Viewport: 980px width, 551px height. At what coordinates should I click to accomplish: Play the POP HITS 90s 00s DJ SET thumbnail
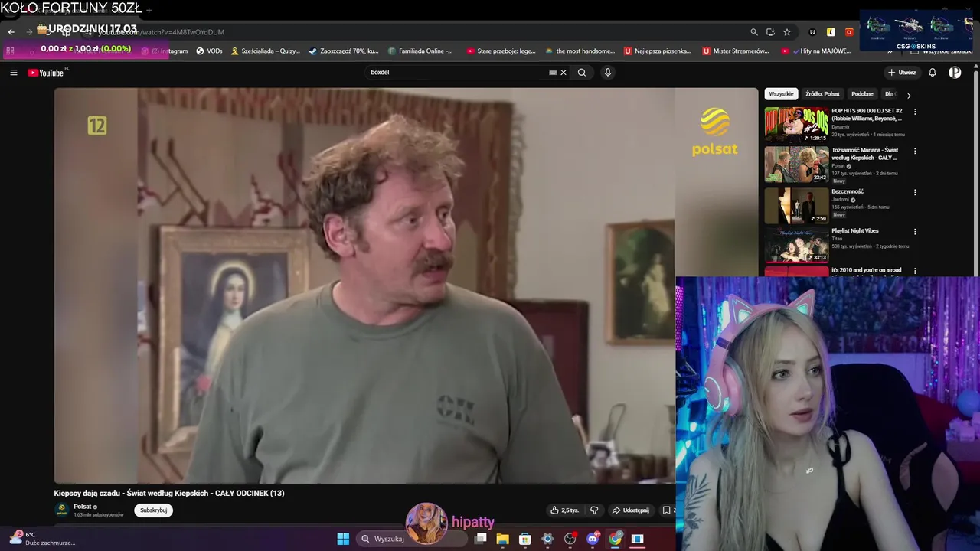(796, 123)
